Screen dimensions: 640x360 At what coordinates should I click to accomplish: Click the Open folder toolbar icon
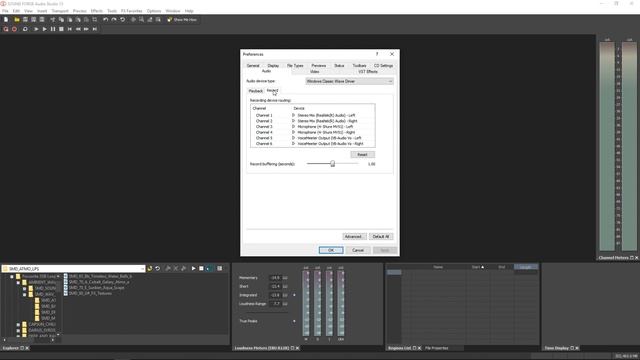(17, 20)
